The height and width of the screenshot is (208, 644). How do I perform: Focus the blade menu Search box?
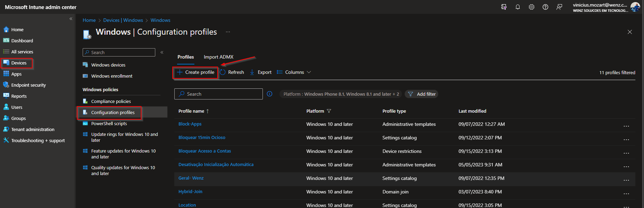[x=119, y=52]
